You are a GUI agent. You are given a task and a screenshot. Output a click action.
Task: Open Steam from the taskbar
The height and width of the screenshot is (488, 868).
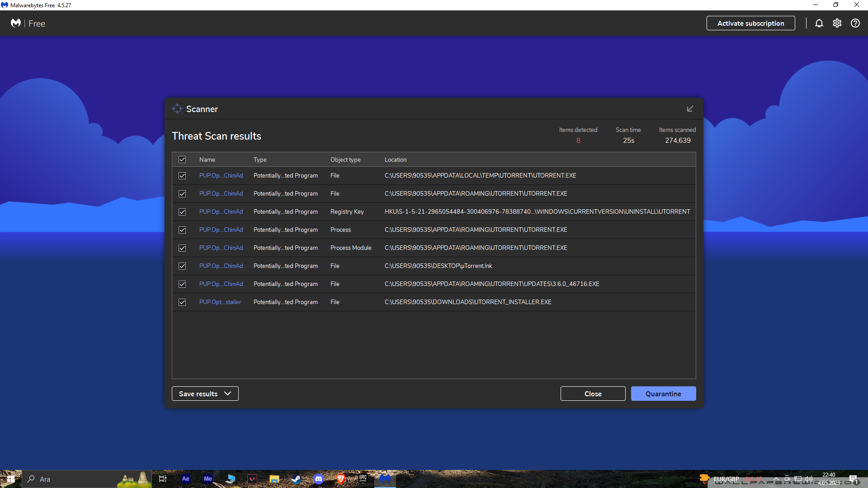tap(296, 479)
